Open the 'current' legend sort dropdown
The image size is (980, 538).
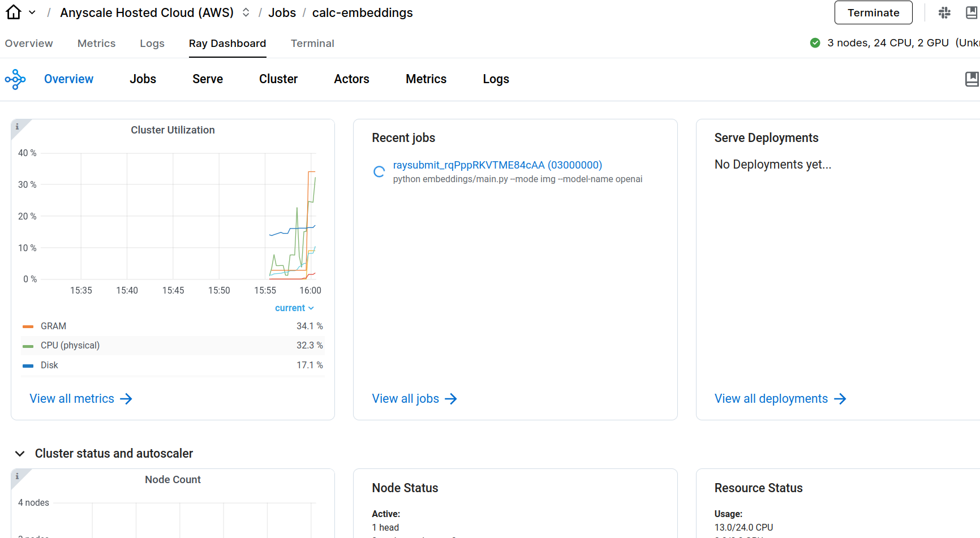[294, 308]
